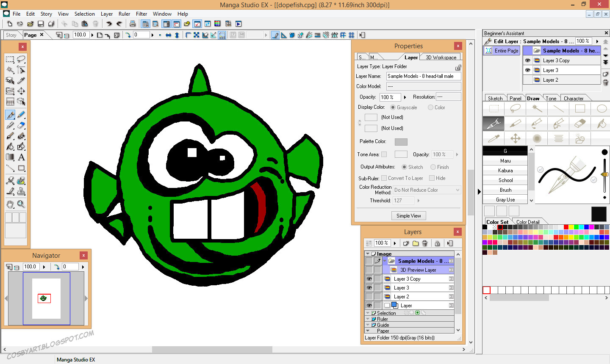Enable Convert To Layer checkbox

tap(384, 178)
